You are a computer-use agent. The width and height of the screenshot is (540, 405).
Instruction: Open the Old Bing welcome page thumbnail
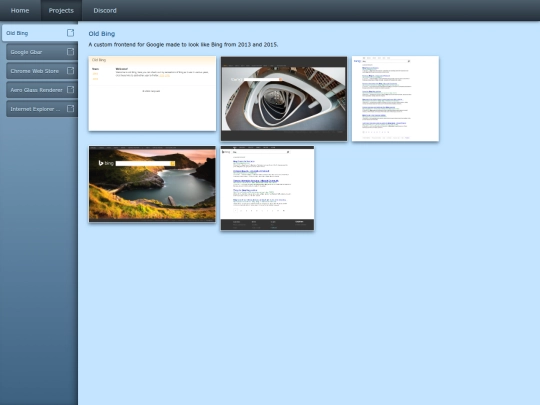pos(152,93)
